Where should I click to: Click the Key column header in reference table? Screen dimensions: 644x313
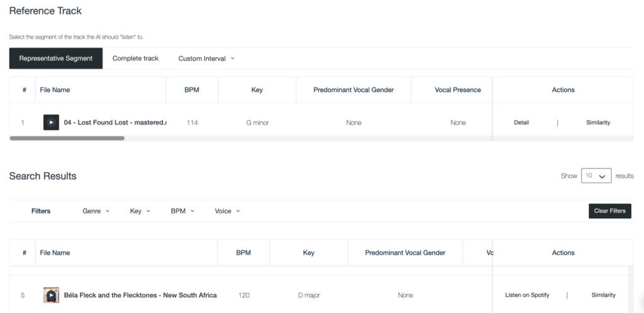[257, 90]
